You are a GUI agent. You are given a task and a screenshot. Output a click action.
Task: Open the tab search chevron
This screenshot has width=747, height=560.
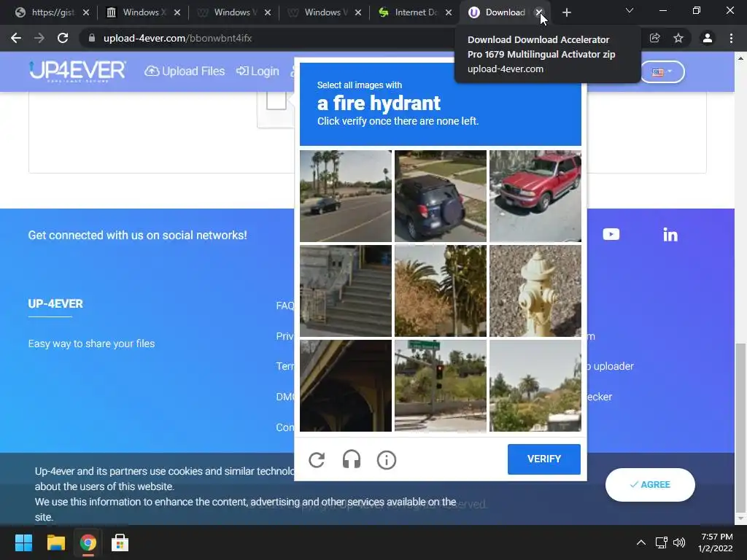pos(630,10)
